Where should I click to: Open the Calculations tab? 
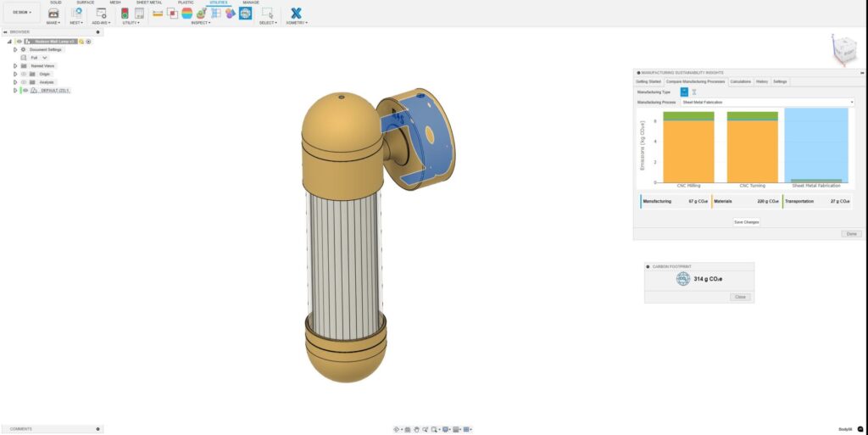click(740, 81)
